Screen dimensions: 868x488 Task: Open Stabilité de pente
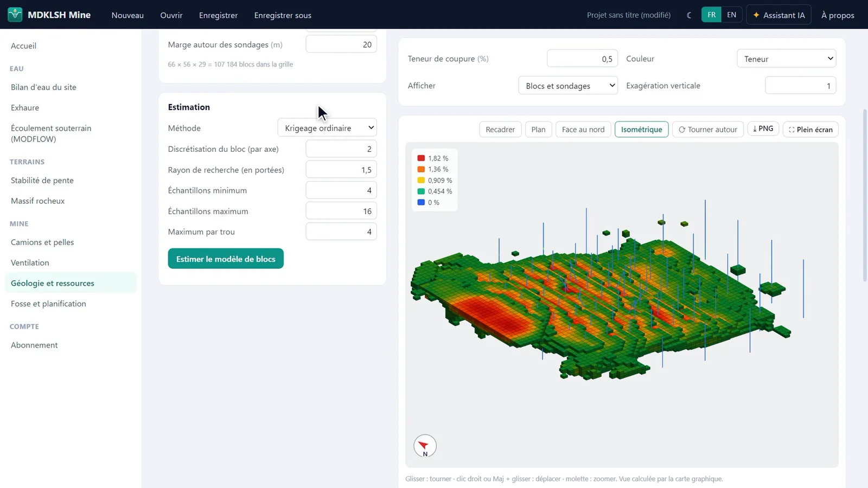(x=71, y=180)
